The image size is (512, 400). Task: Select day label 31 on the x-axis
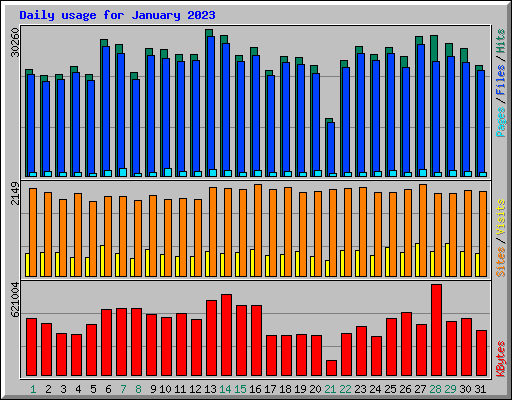click(x=480, y=389)
